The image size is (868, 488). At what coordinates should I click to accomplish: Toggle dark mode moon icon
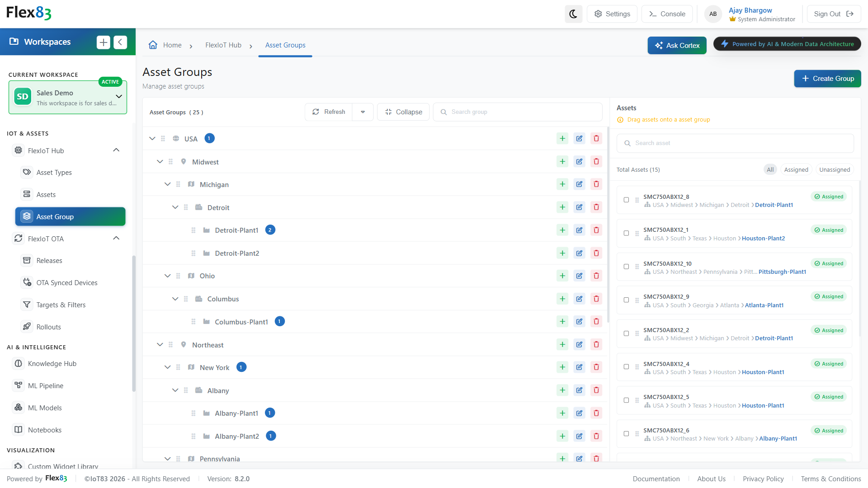point(573,14)
